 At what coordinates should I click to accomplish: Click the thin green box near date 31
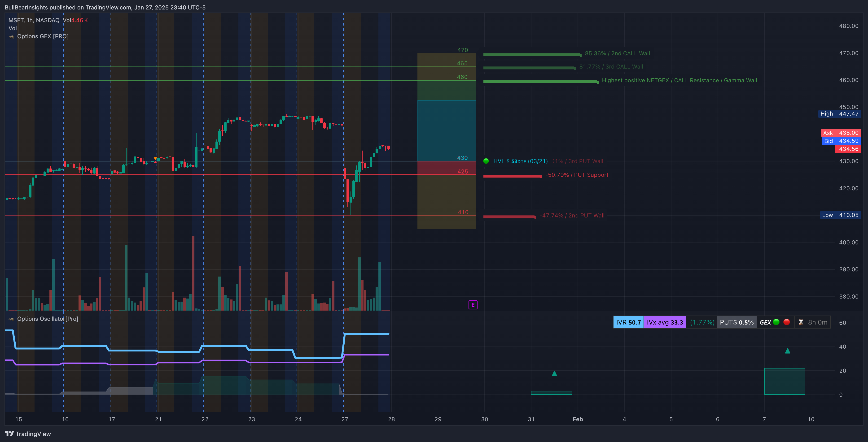click(551, 393)
